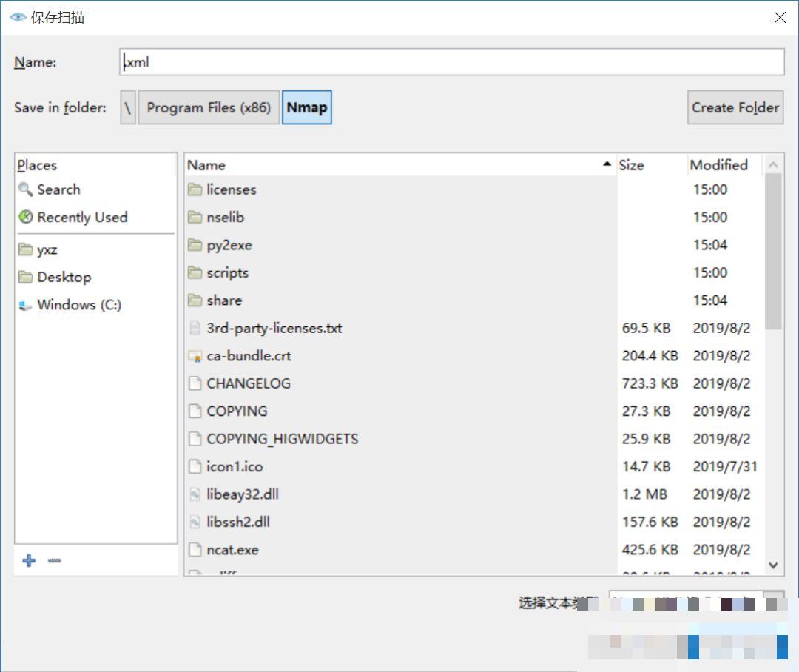This screenshot has width=799, height=672.
Task: Select the icon1.ico file icon
Action: pos(195,466)
